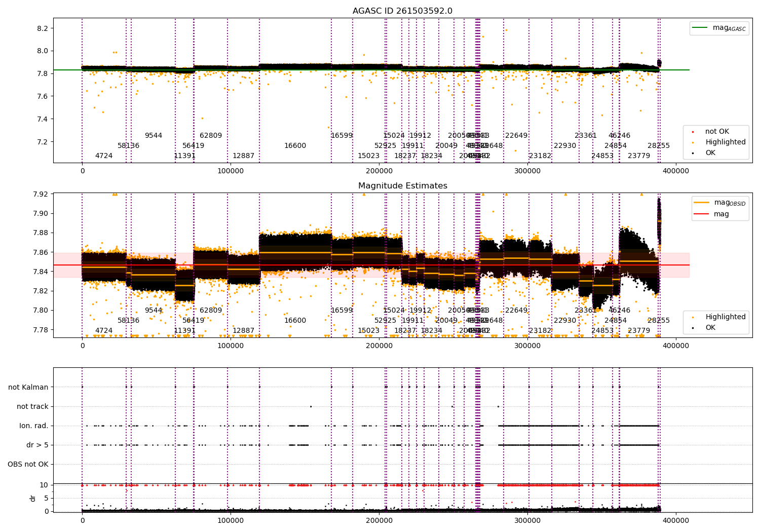
Task: Click the Magnitude Estimates panel title
Action: [x=402, y=186]
